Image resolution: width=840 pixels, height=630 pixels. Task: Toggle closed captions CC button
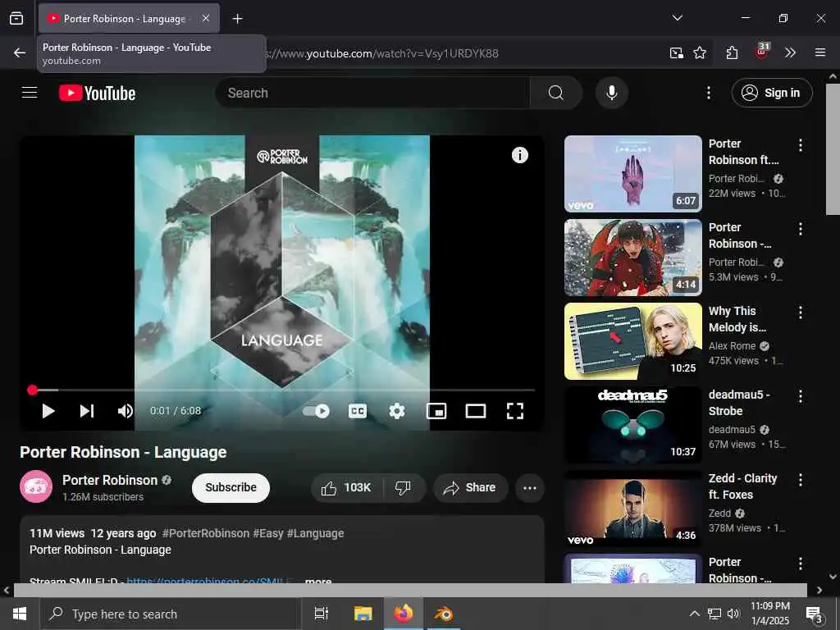(x=358, y=411)
